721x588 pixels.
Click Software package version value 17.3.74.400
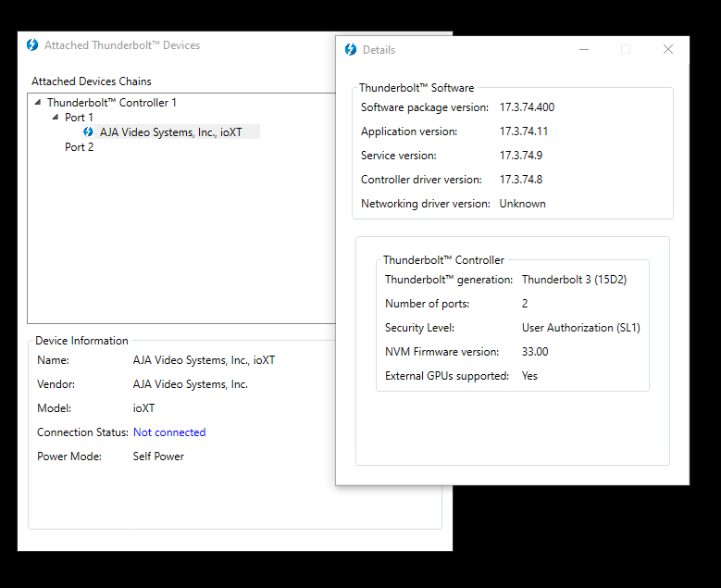527,107
